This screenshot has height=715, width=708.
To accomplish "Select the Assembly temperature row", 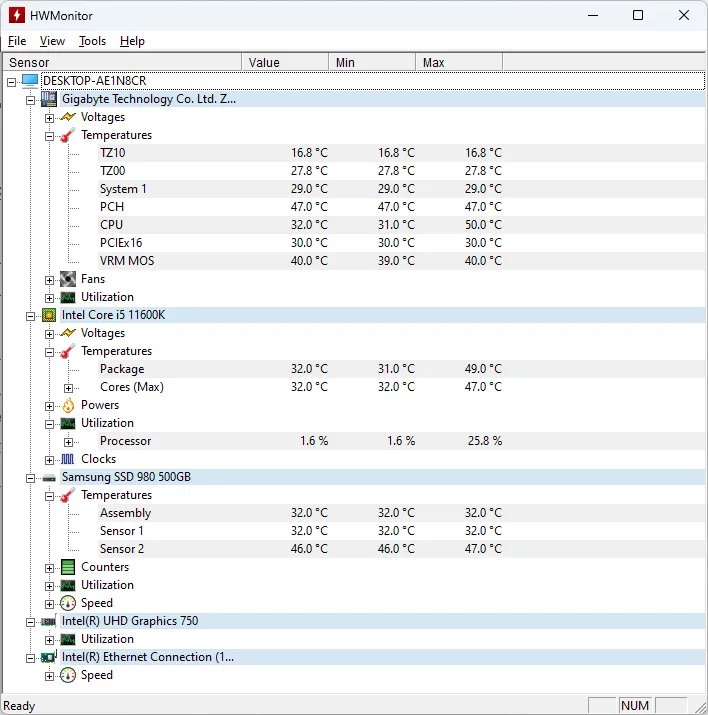I will click(x=402, y=513).
